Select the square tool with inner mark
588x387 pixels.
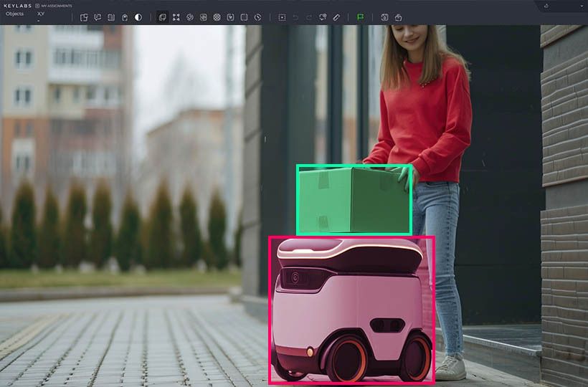(x=231, y=17)
